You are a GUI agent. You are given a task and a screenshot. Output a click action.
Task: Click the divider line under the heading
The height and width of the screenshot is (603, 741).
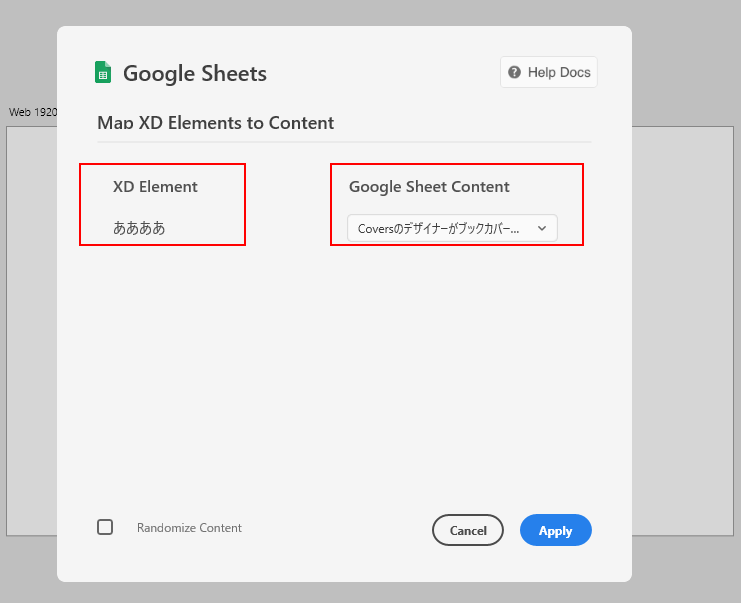coord(344,142)
